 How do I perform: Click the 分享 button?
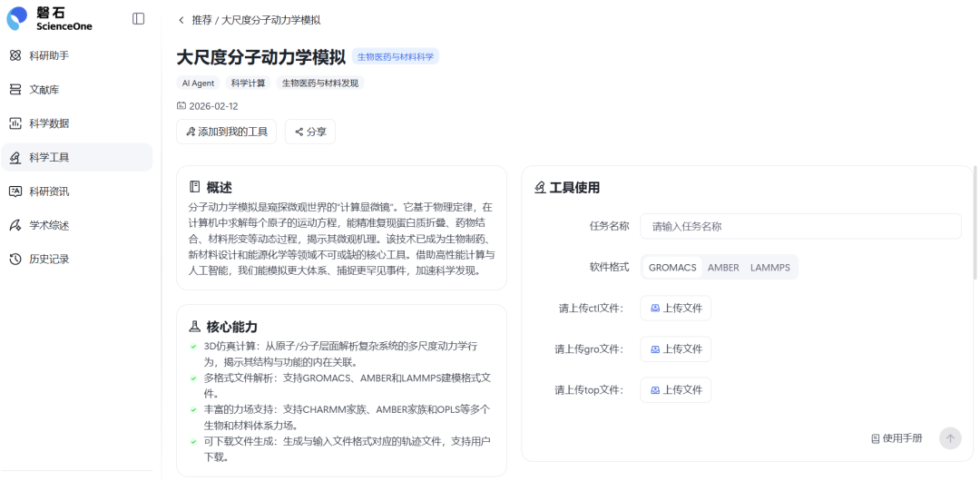309,132
